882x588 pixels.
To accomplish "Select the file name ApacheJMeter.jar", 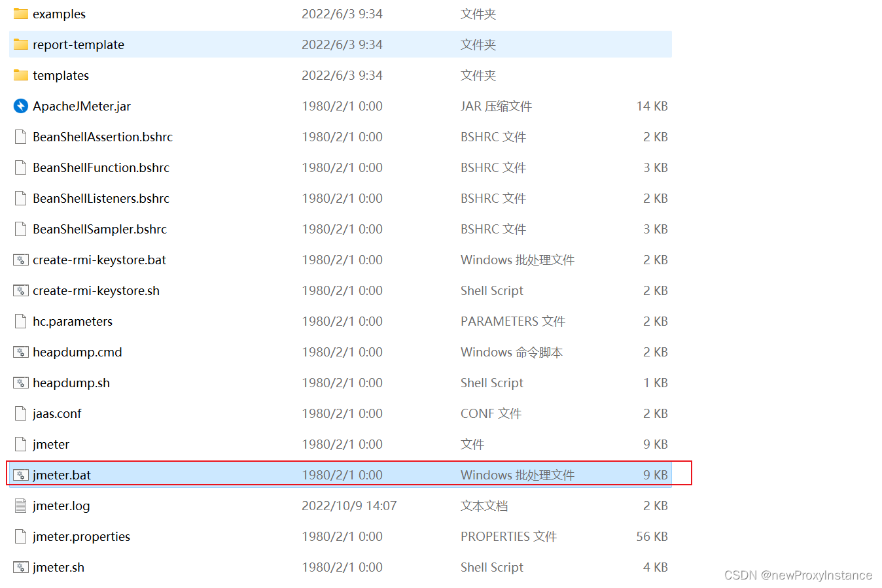I will pos(82,106).
